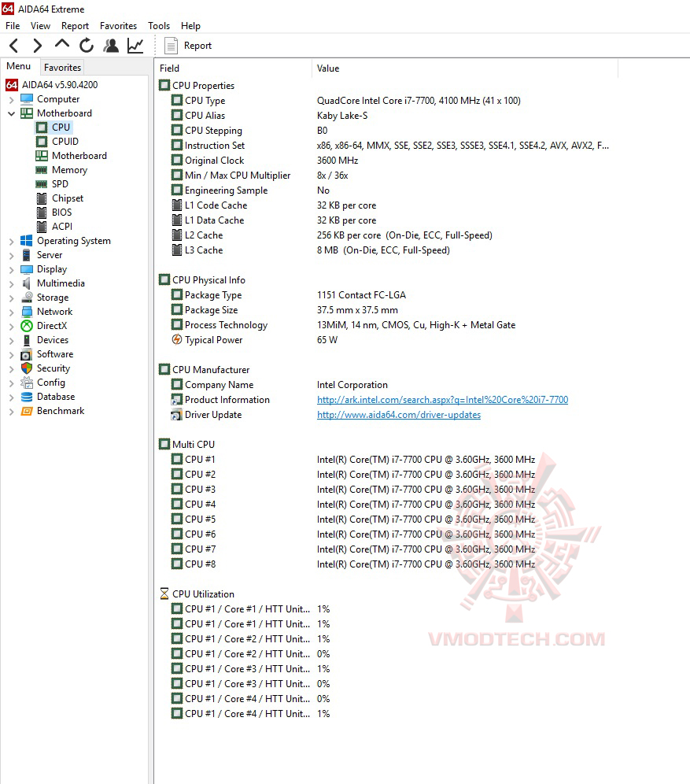
Task: Expand the Computer tree node
Action: [12, 99]
